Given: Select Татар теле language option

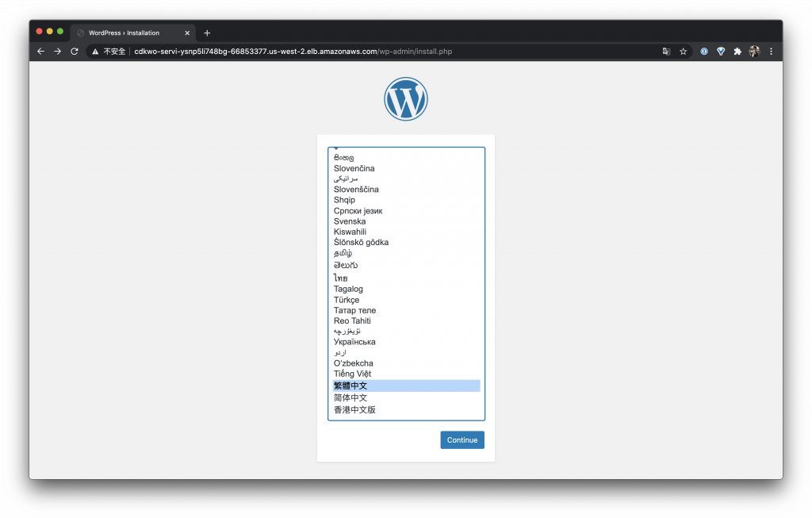Looking at the screenshot, I should pos(406,310).
